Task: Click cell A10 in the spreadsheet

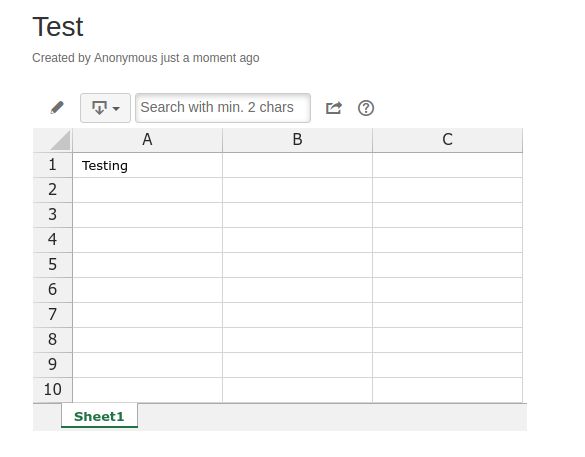Action: [x=147, y=390]
